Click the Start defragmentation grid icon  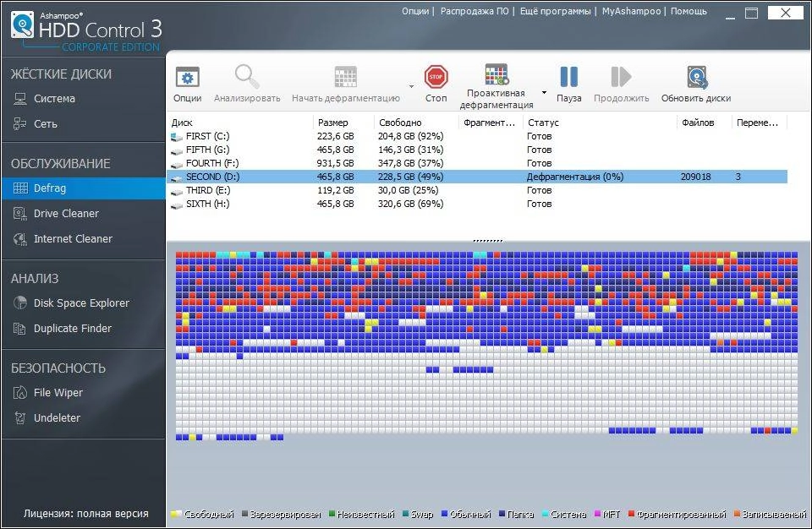click(345, 77)
